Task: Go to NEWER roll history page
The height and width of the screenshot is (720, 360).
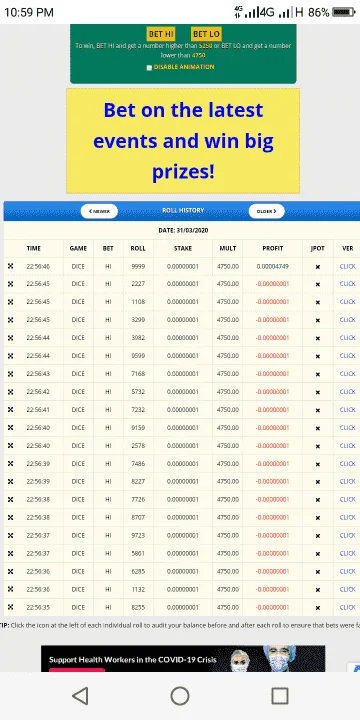Action: 99,211
